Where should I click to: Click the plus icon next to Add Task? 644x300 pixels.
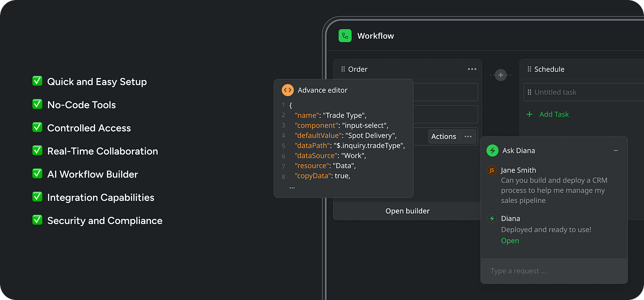click(x=530, y=114)
